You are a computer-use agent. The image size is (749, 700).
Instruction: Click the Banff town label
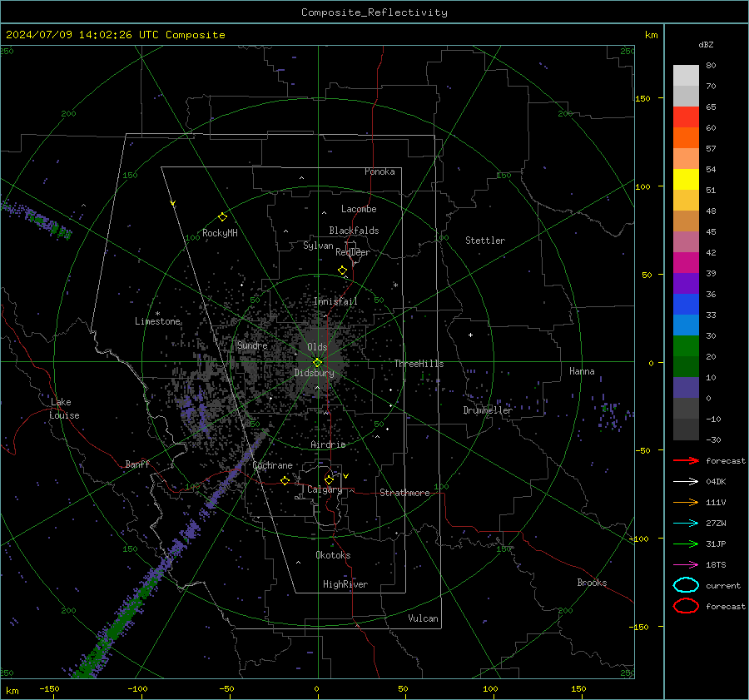coord(137,464)
